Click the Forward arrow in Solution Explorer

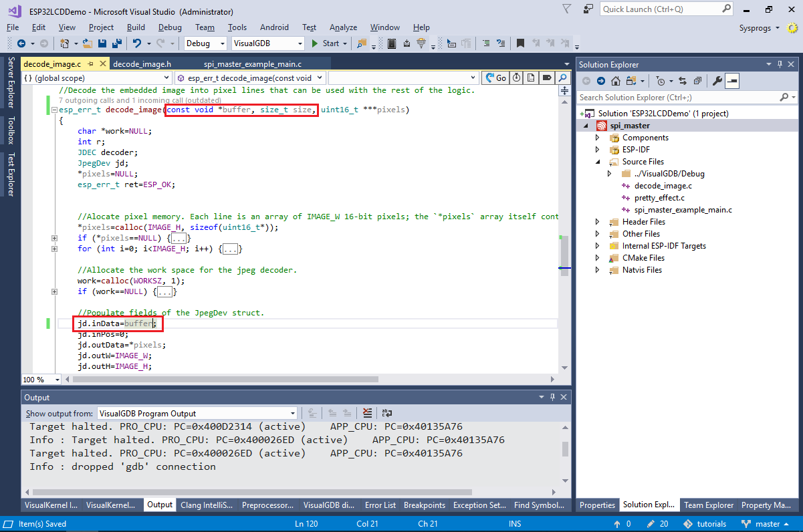(600, 81)
